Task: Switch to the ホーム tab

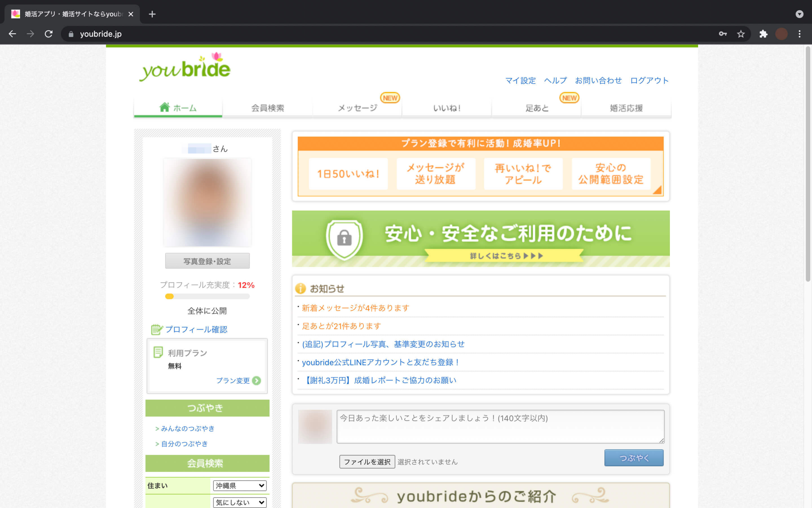Action: point(178,108)
